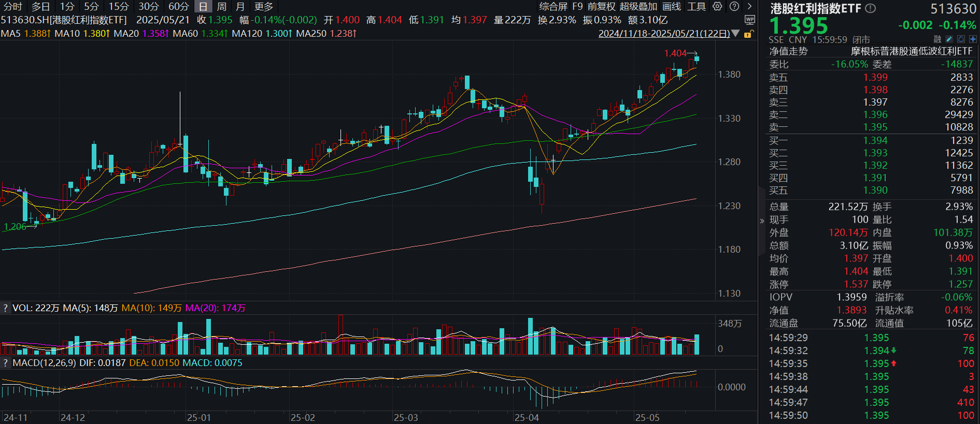Select the 5分 period tab

pos(91,6)
